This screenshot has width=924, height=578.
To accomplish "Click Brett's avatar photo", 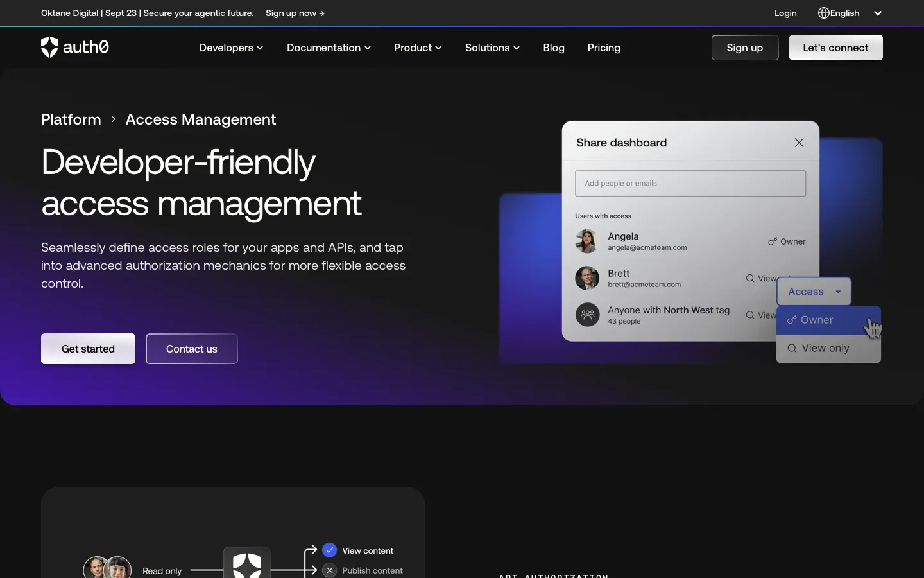I will [587, 278].
